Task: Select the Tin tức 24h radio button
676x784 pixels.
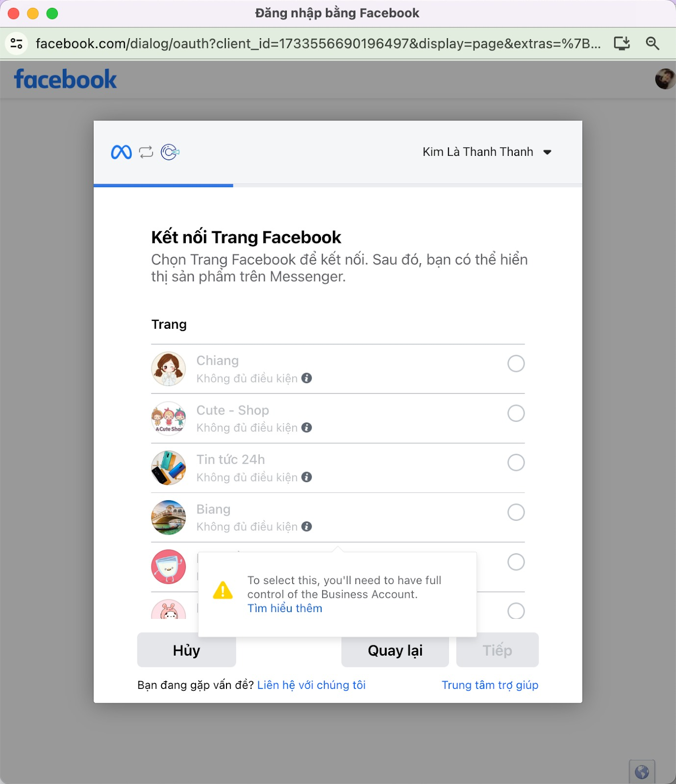Action: point(516,463)
